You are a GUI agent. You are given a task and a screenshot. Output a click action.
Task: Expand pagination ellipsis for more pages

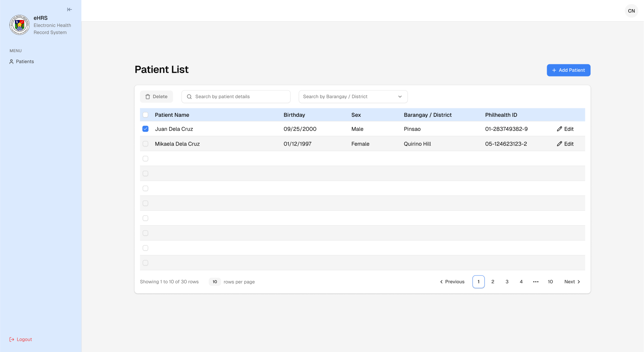tap(536, 282)
